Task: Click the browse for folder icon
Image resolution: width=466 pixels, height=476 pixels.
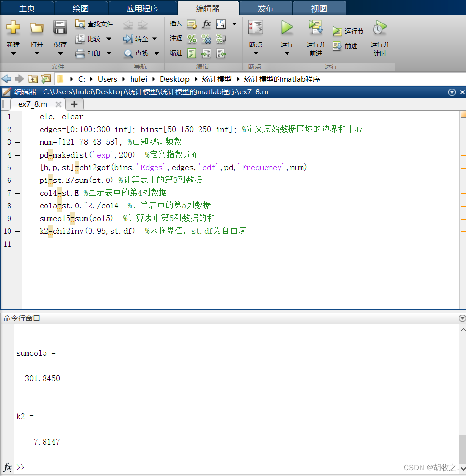Action: 46,79
